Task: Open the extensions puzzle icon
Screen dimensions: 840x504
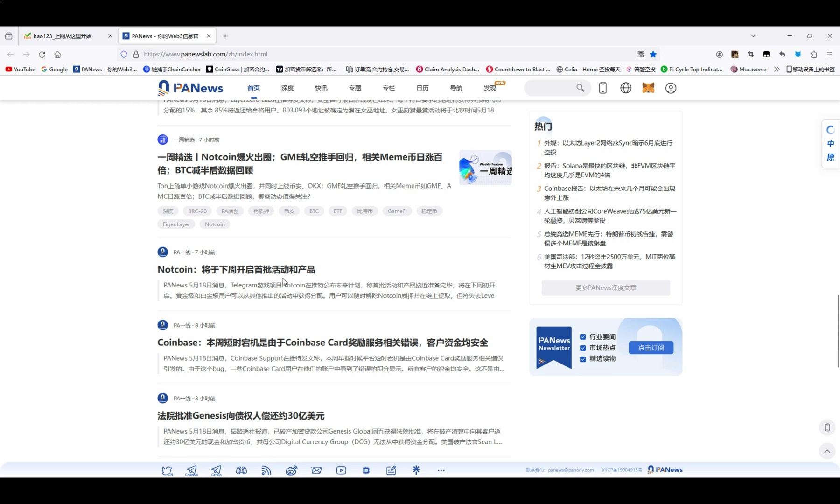Action: click(814, 54)
